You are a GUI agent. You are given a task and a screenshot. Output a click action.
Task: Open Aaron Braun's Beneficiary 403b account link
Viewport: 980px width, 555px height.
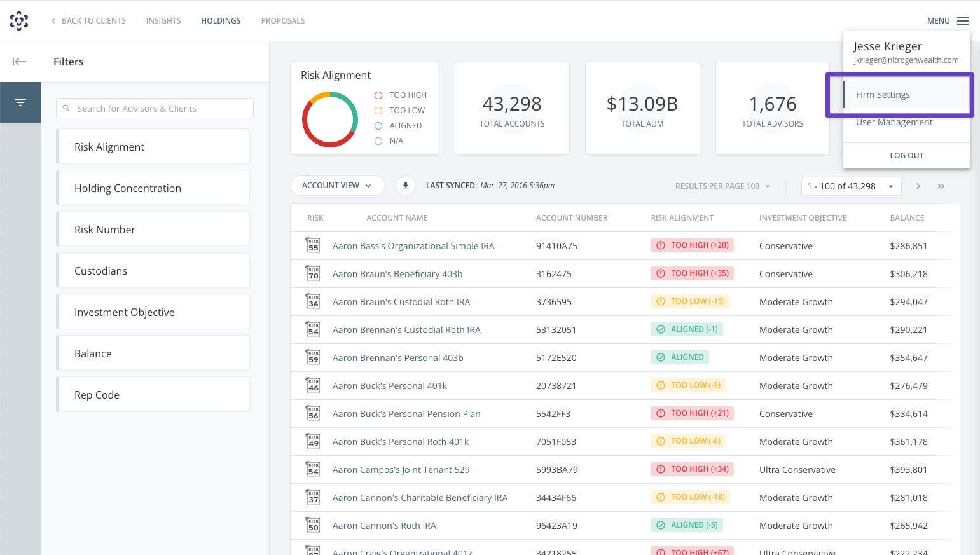click(x=397, y=273)
